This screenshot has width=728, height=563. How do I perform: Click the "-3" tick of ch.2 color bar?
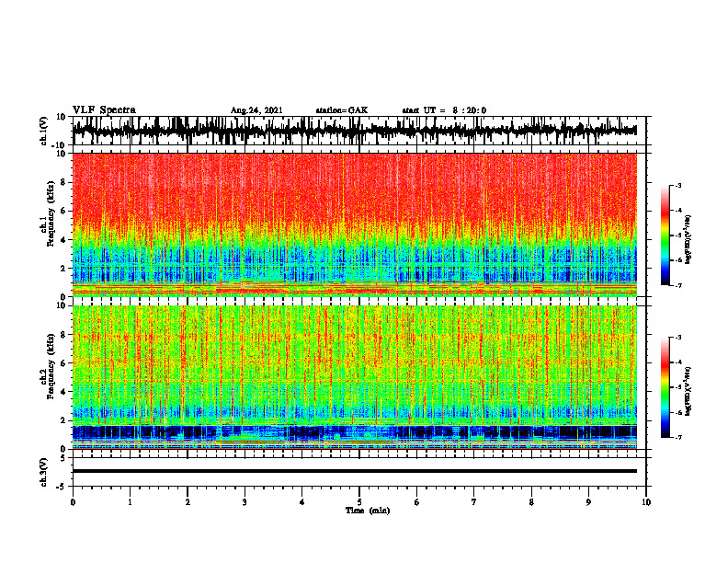point(677,338)
